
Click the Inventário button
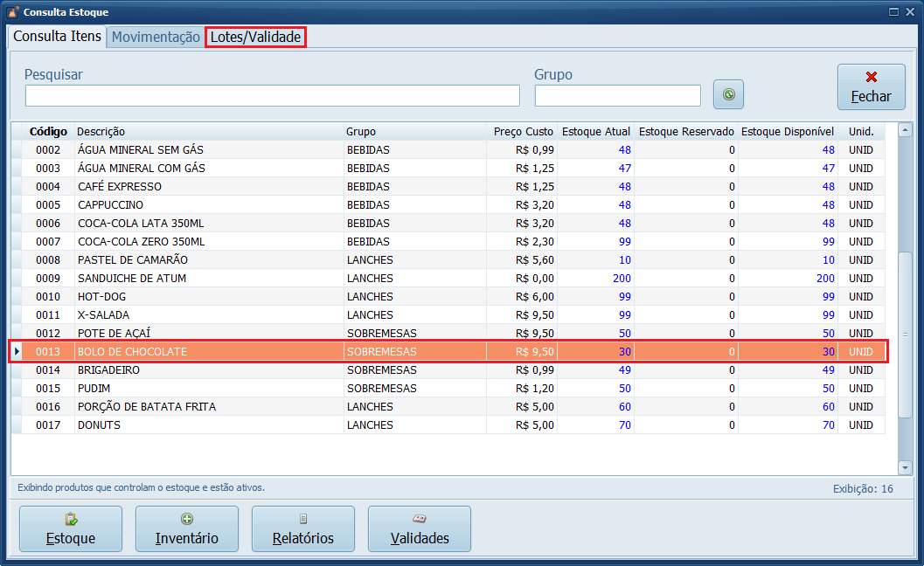[187, 529]
